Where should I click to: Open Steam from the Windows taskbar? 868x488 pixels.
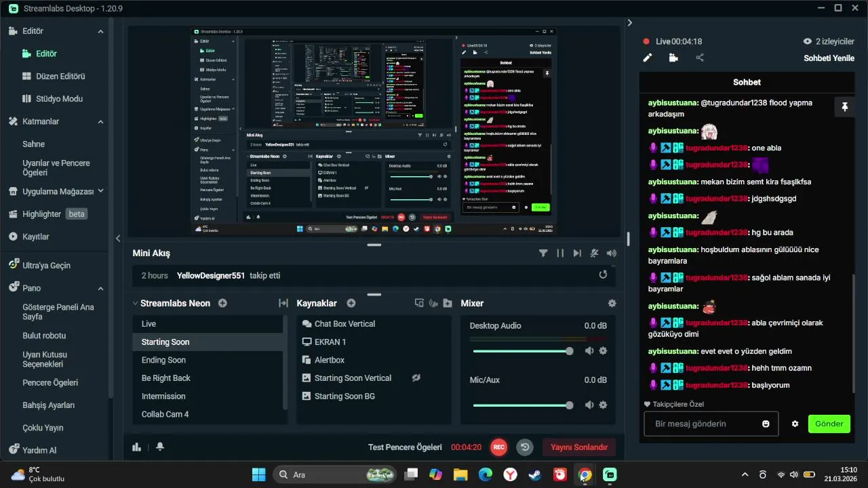tap(535, 474)
